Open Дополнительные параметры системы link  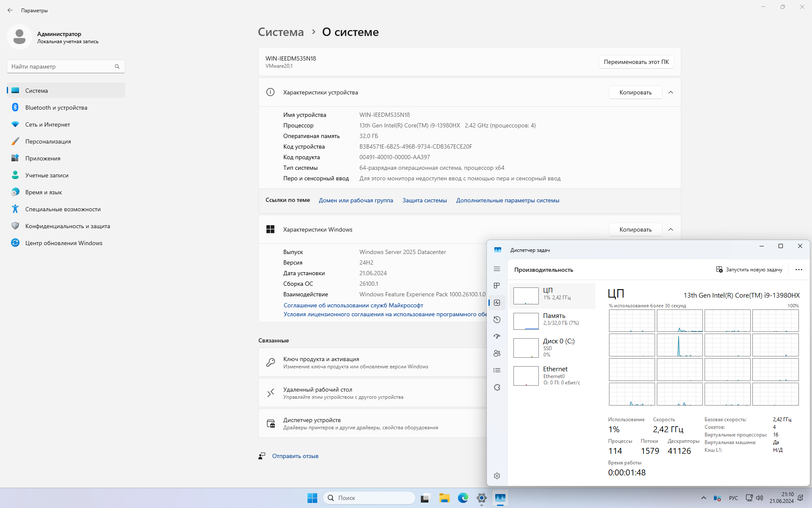pos(507,200)
